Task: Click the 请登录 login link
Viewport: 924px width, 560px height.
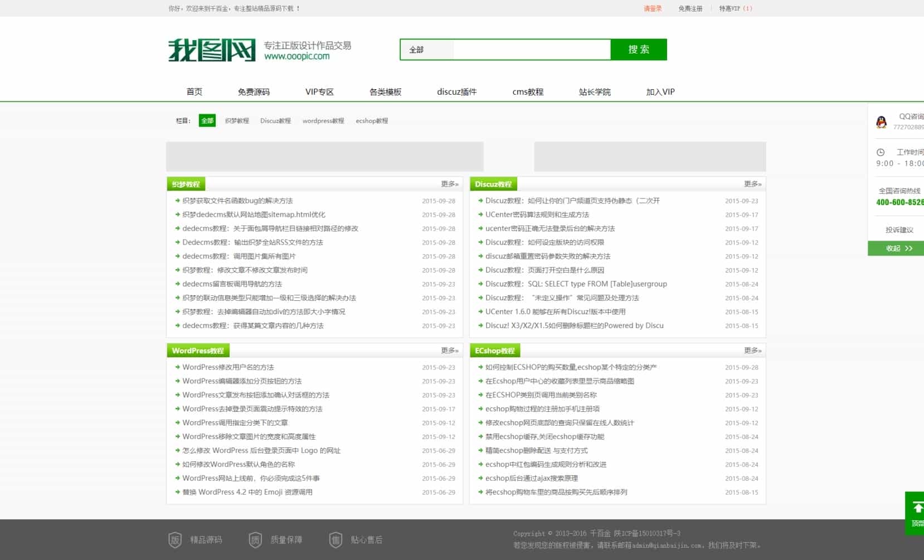Action: 653,8
